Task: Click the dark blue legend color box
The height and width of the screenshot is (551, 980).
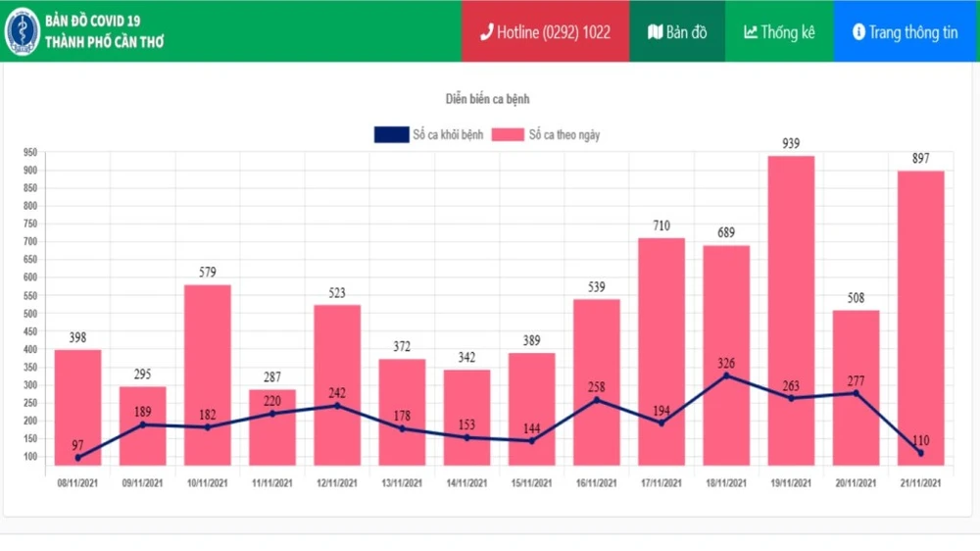Action: [x=391, y=135]
